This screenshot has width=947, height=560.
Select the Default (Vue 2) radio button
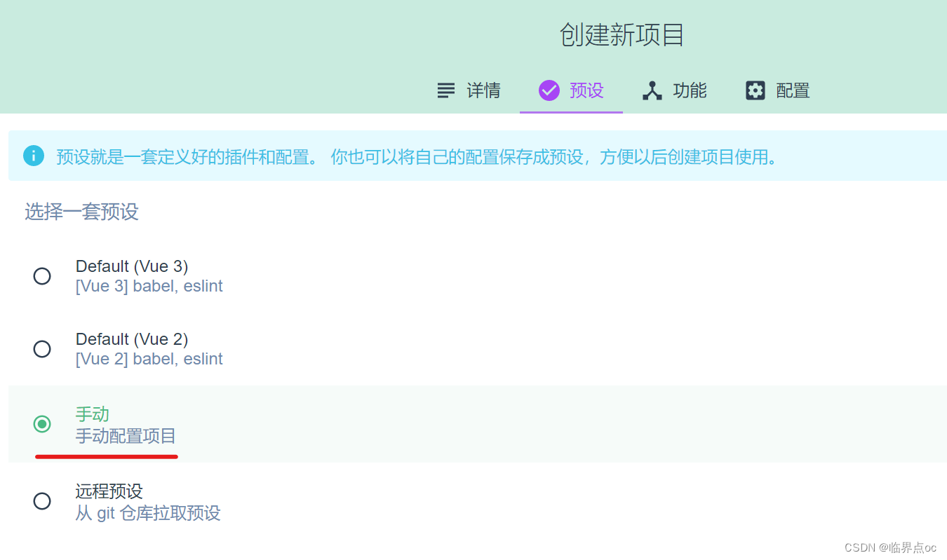point(42,349)
